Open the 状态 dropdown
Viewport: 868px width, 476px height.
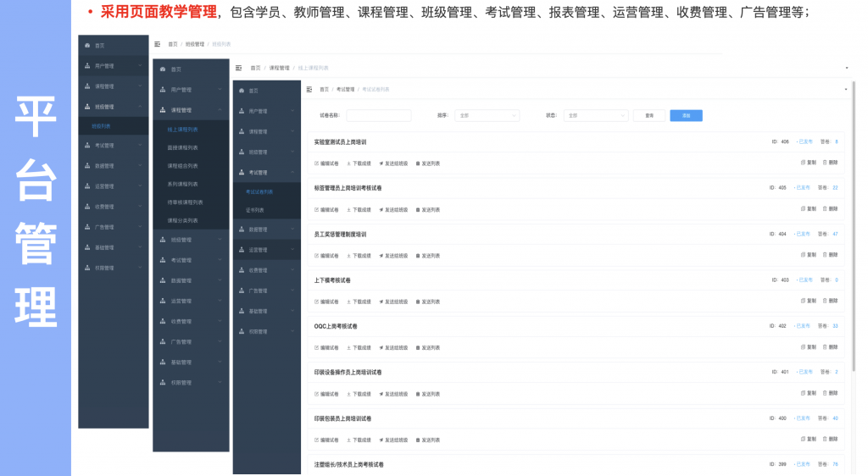click(x=596, y=115)
